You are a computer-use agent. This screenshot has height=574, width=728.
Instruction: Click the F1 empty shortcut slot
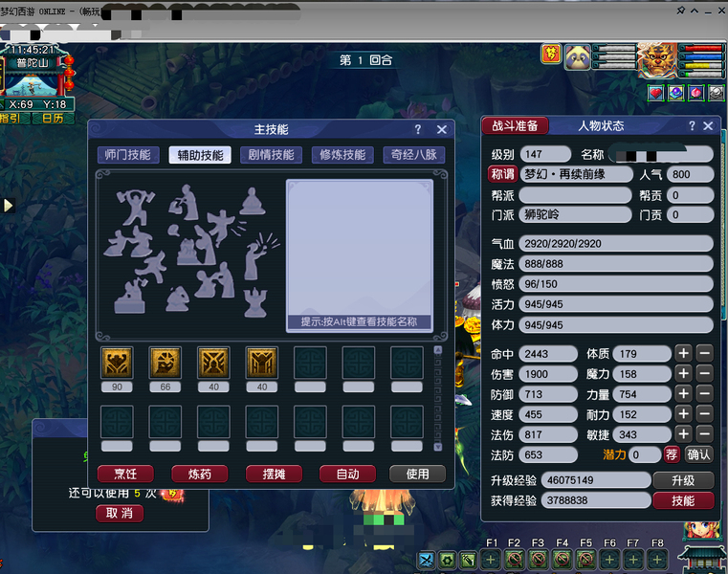pos(491,560)
